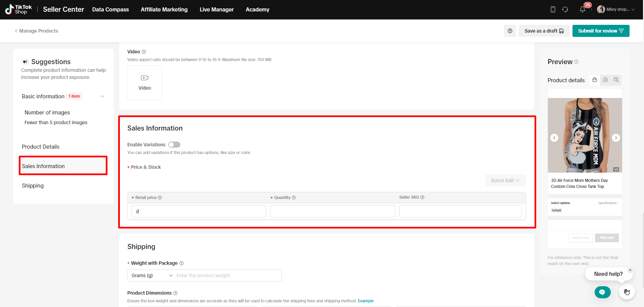Viewport: 644px width, 307px height.
Task: Click the headset customer support icon
Action: coord(565,9)
